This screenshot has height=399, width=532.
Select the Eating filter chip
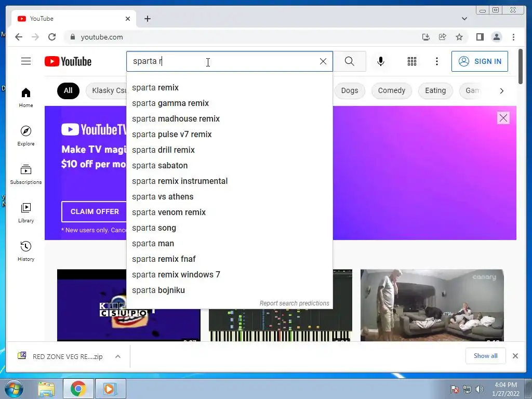(x=435, y=90)
